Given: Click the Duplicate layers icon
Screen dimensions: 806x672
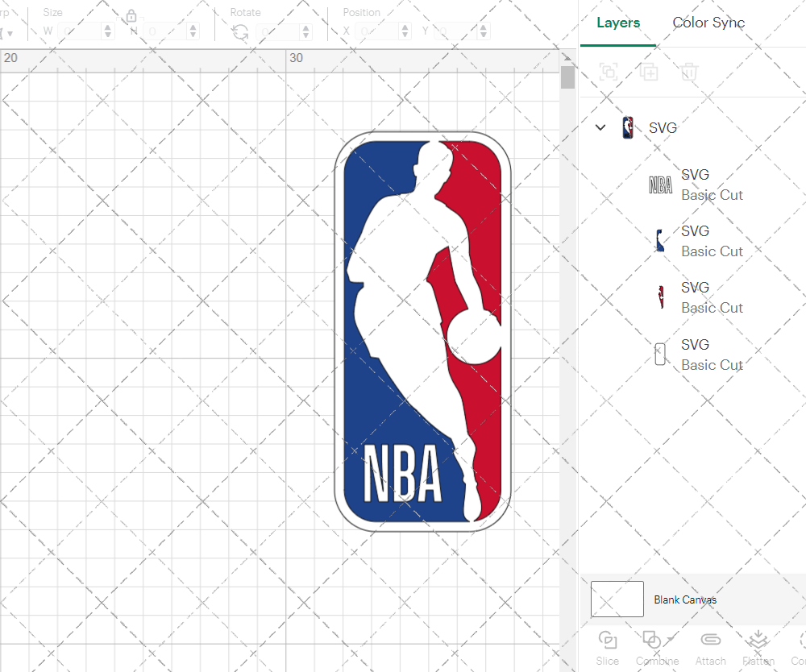Looking at the screenshot, I should [x=649, y=72].
